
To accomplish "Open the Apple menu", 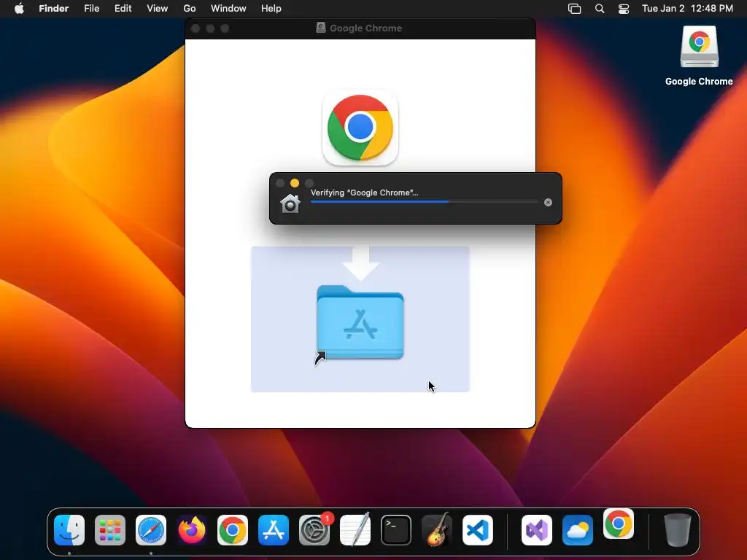I will 19,9.
